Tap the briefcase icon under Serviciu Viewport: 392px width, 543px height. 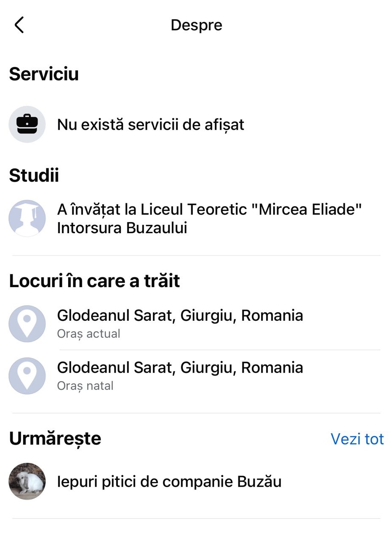(x=27, y=124)
